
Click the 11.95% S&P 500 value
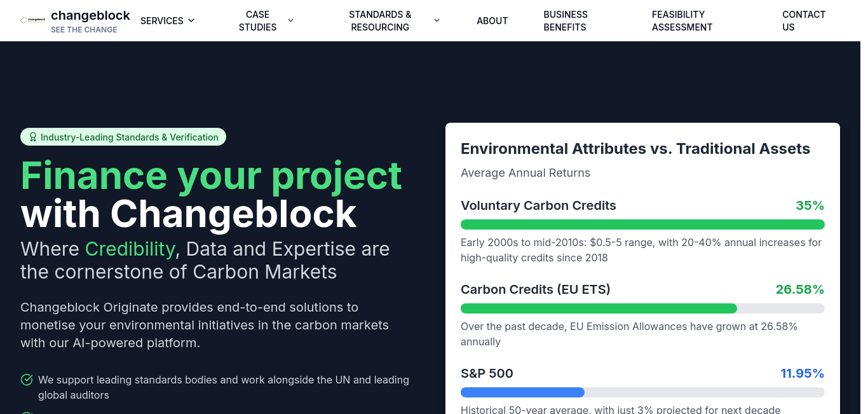coord(802,373)
